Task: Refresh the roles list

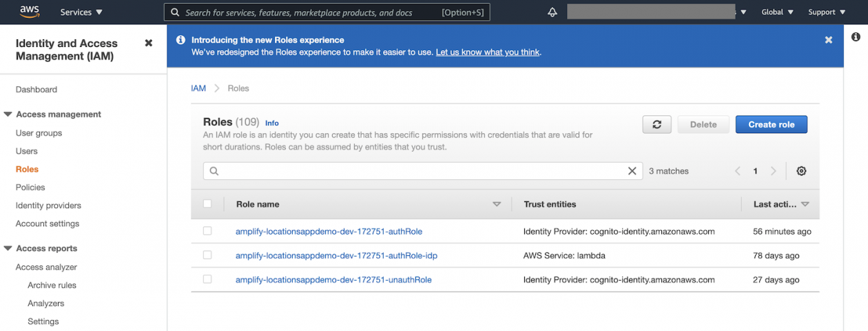Action: tap(657, 124)
